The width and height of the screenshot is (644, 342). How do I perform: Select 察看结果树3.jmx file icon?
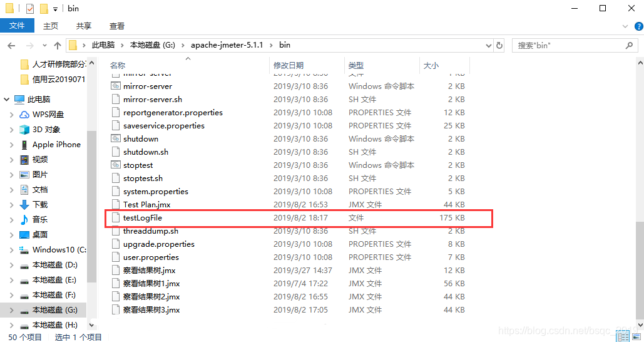(x=116, y=309)
